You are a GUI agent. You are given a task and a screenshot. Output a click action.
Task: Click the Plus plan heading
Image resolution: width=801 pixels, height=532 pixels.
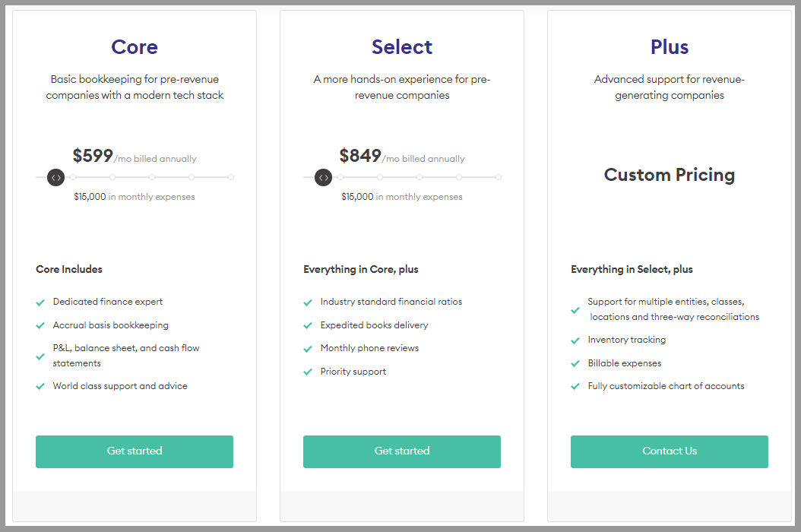coord(670,47)
